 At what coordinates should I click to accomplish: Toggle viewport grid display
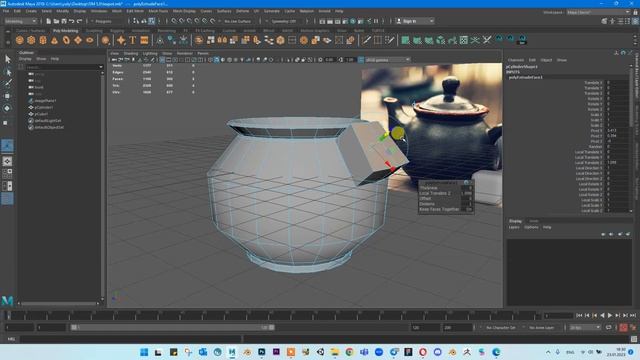(162, 60)
